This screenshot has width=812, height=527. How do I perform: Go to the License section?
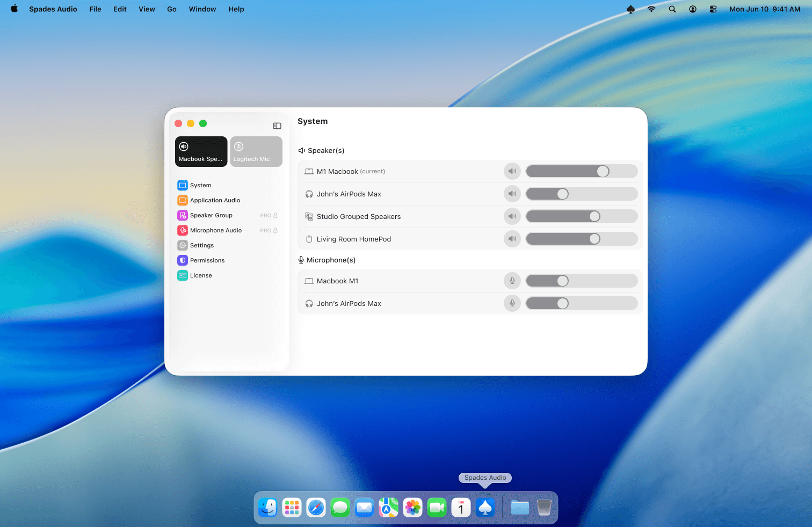(201, 275)
